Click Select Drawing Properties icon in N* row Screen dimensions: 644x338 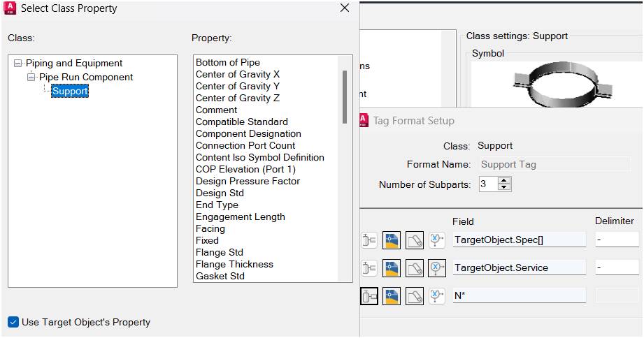(x=392, y=296)
